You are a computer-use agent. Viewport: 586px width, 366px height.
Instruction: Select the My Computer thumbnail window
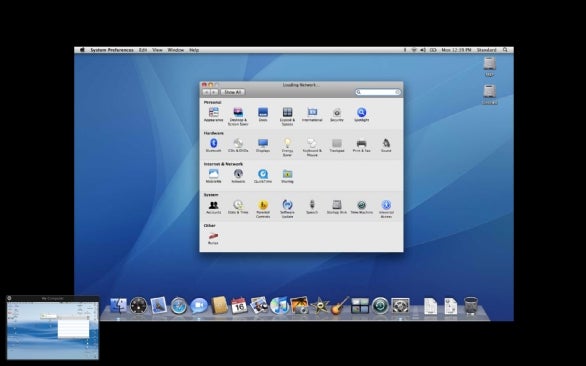(x=53, y=327)
